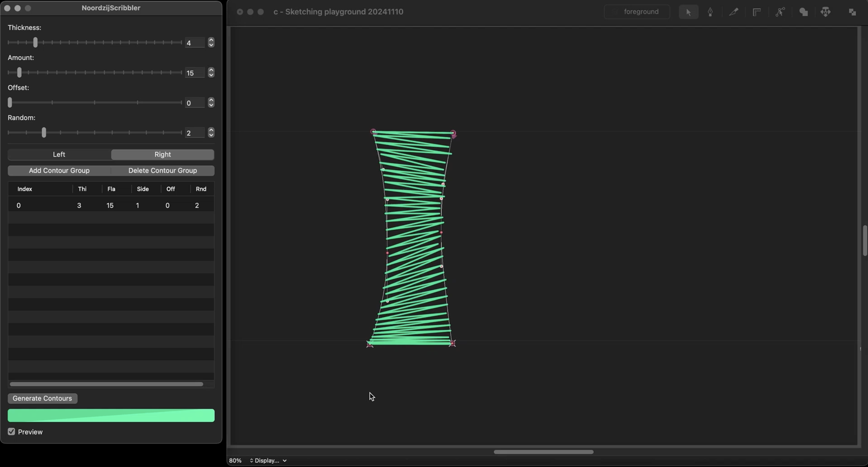Image resolution: width=868 pixels, height=467 pixels.
Task: Switch to the Right side segment
Action: click(162, 155)
